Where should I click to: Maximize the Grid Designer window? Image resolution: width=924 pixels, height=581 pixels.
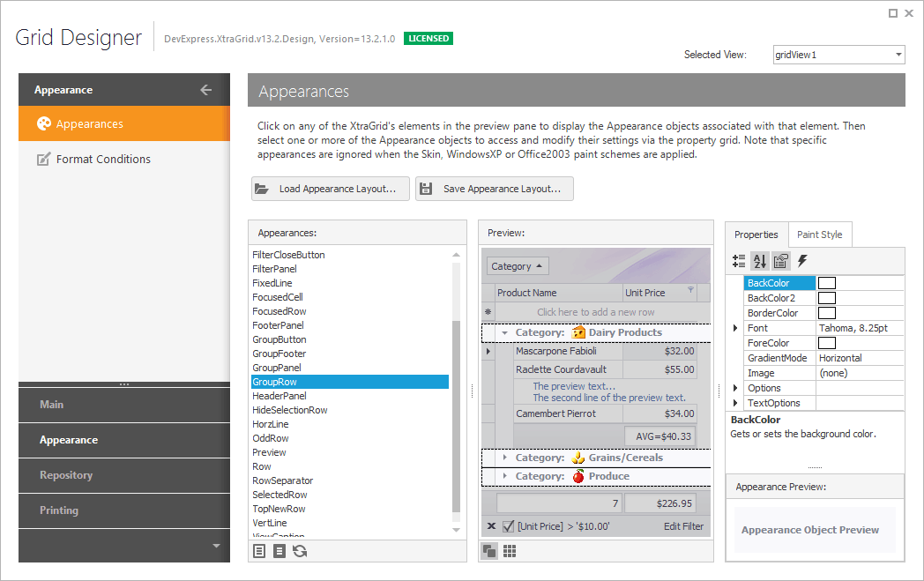893,13
